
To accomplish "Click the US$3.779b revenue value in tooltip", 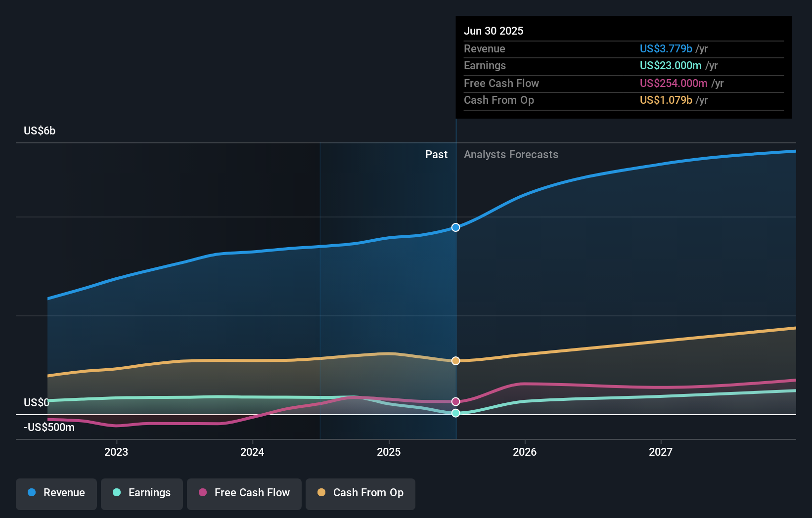I will 666,48.
